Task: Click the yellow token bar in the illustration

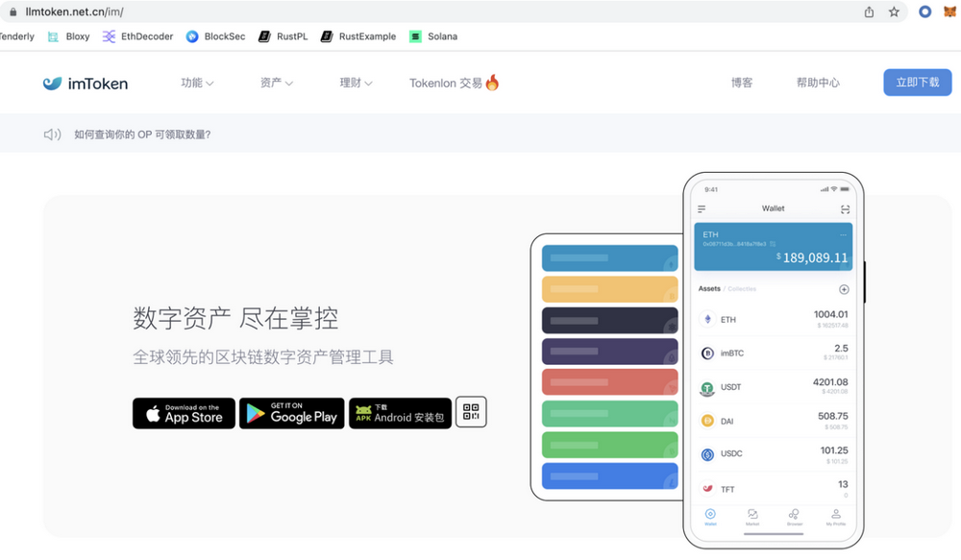Action: (609, 289)
